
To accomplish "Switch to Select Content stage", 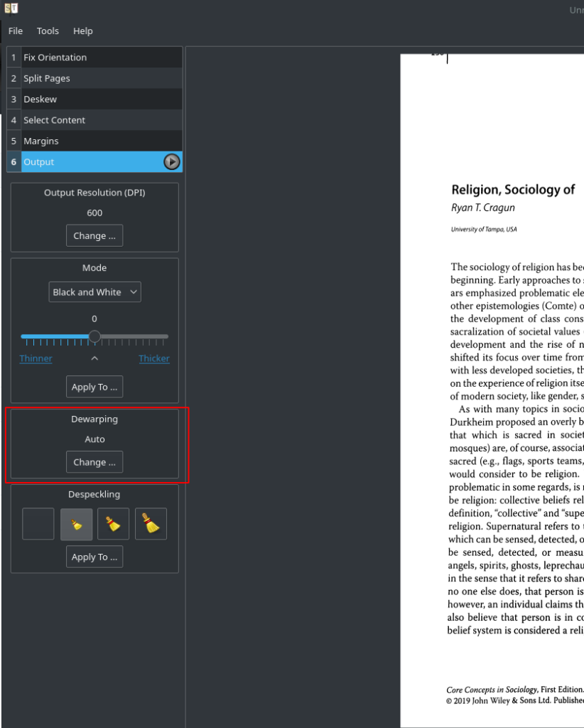I will [94, 119].
